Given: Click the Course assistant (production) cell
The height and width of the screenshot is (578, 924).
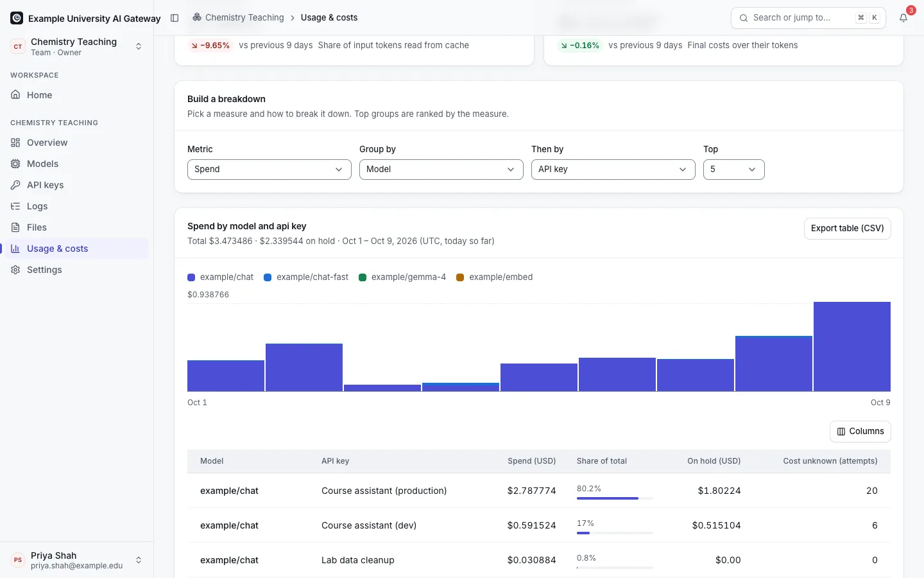Looking at the screenshot, I should click(384, 491).
